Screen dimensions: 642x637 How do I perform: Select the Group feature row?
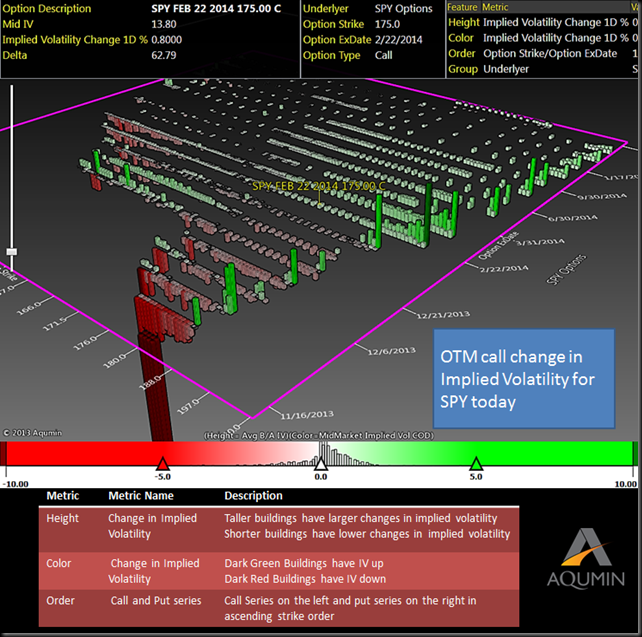coord(543,69)
